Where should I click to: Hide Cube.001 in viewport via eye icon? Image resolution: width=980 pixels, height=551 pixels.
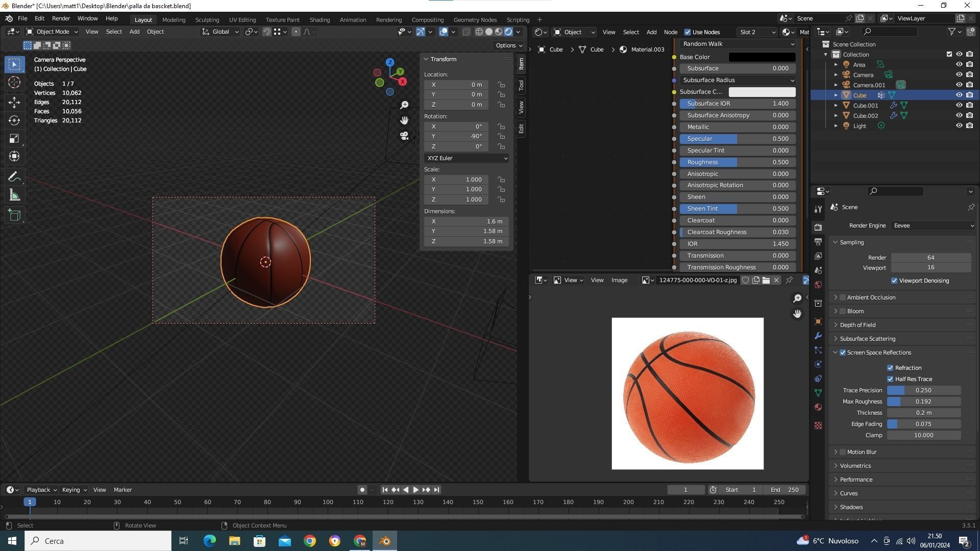coord(959,105)
